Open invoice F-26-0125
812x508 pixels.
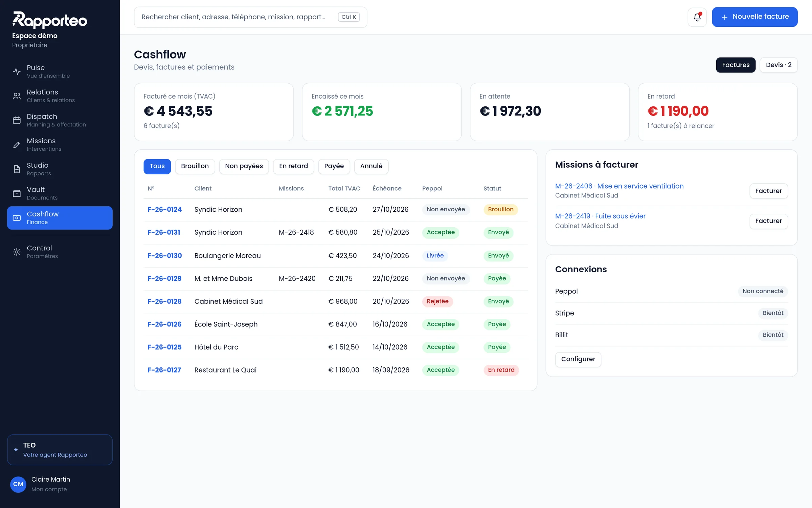tap(164, 347)
